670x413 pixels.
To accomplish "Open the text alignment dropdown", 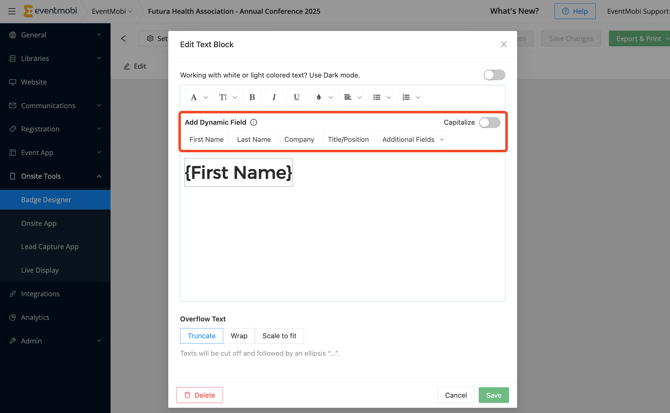I will pos(352,97).
